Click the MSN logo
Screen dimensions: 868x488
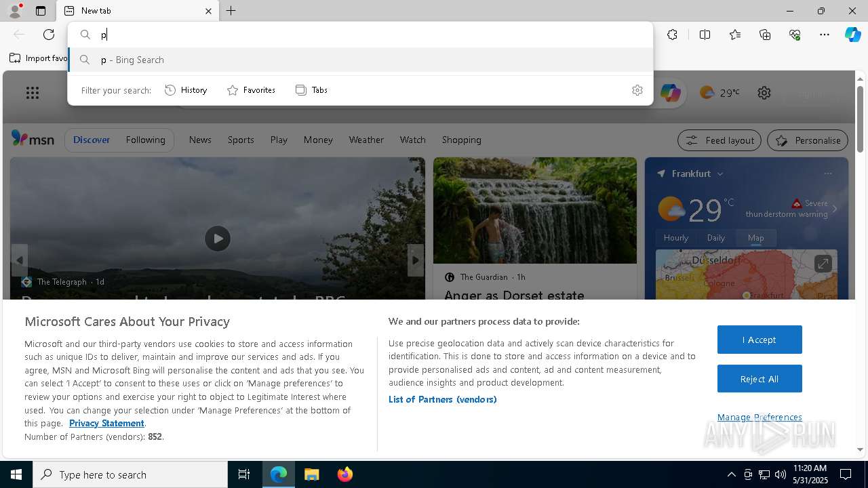pyautogui.click(x=33, y=139)
